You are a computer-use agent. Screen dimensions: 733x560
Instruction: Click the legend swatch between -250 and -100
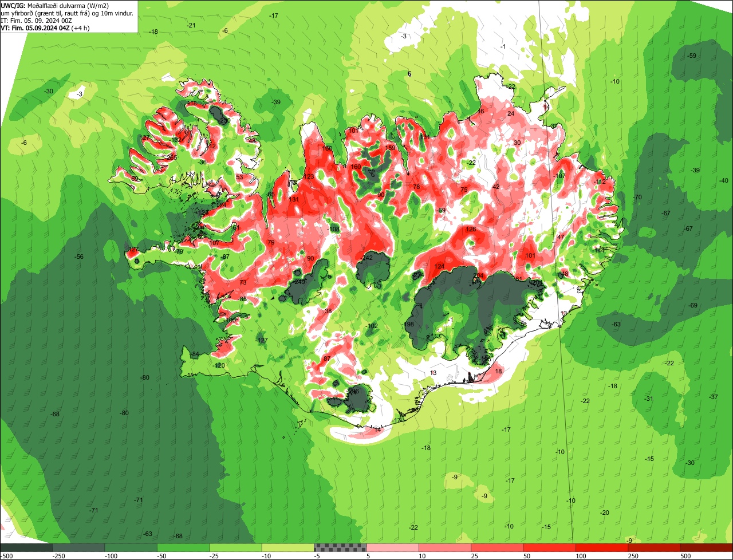point(78,547)
